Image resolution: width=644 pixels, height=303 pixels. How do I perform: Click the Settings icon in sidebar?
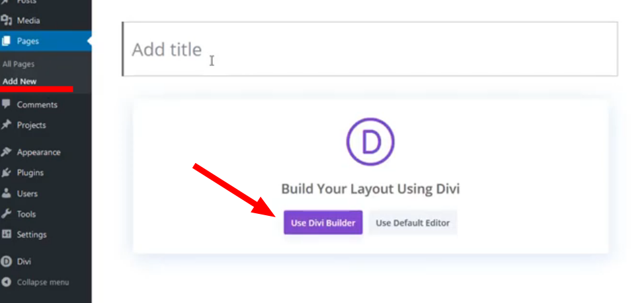(x=7, y=234)
